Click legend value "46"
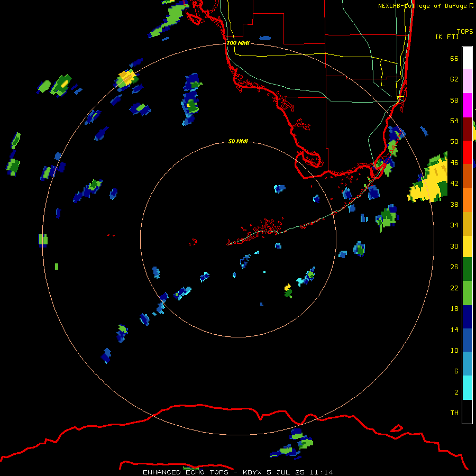Image resolution: width=476 pixels, height=476 pixels. 454,163
